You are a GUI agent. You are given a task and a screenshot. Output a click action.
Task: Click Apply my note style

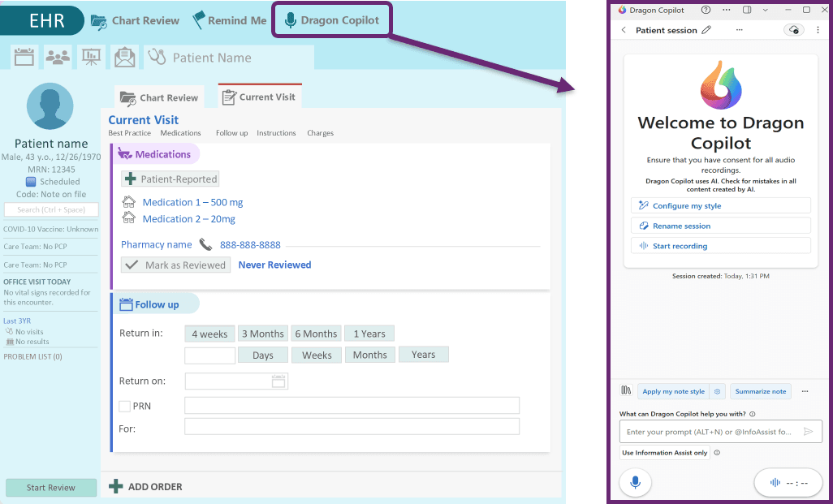tap(674, 391)
